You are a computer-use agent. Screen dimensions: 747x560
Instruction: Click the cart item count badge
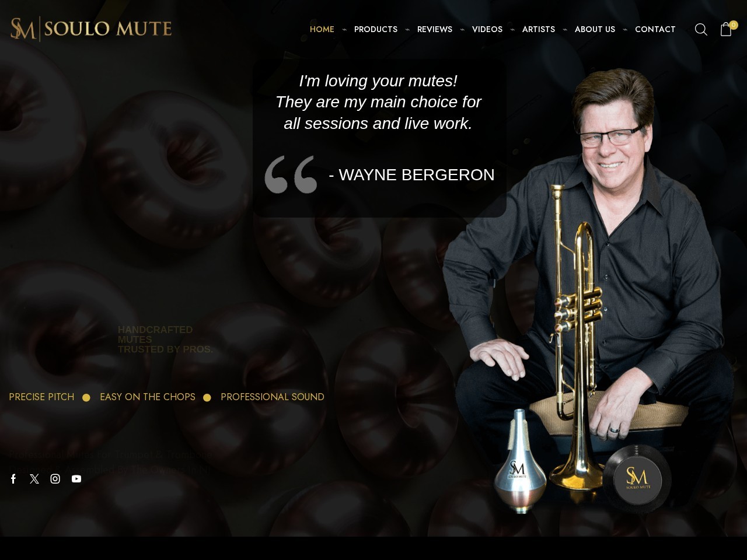pos(734,25)
